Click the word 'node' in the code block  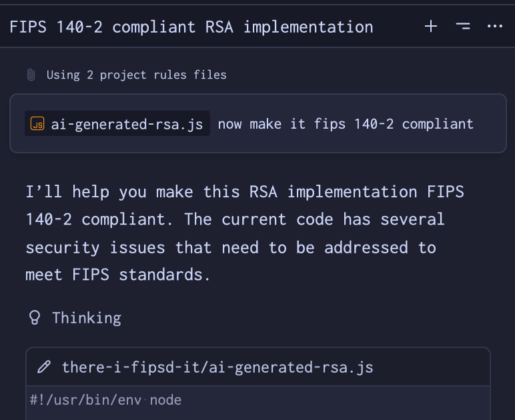(165, 400)
